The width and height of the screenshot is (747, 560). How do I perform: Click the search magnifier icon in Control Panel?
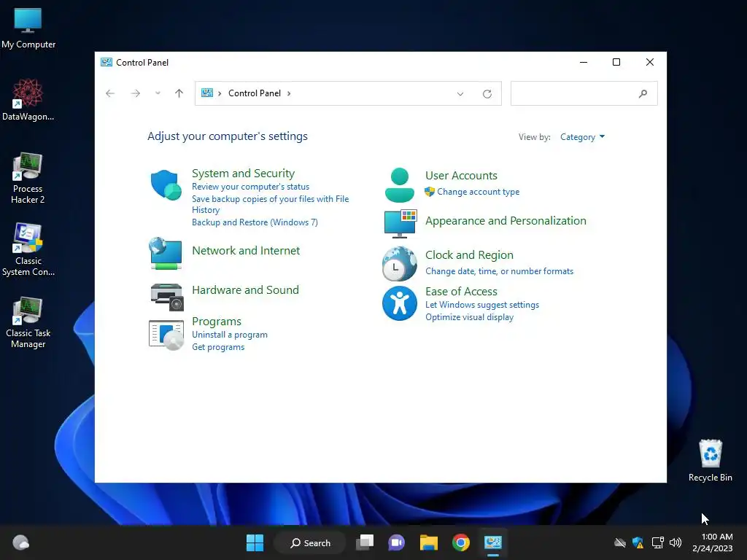coord(643,94)
